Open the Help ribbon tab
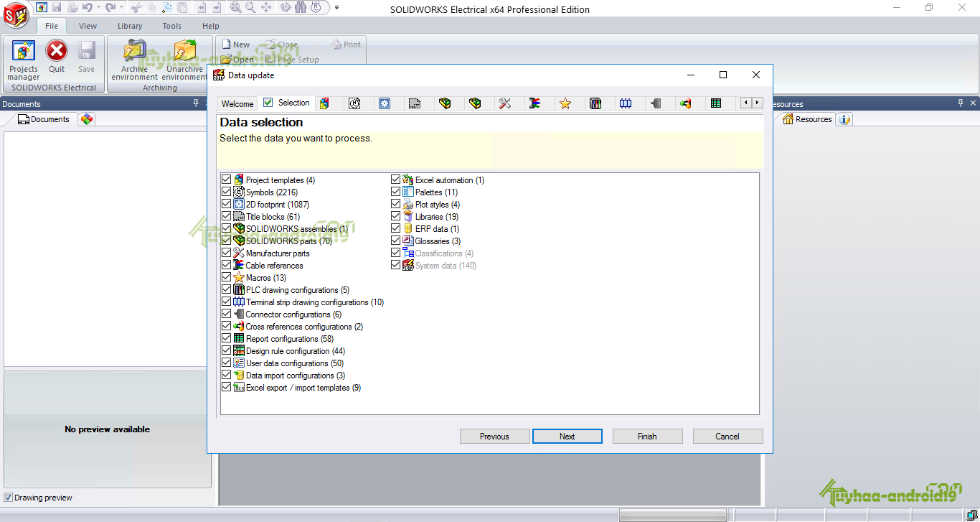This screenshot has width=980, height=522. point(211,26)
